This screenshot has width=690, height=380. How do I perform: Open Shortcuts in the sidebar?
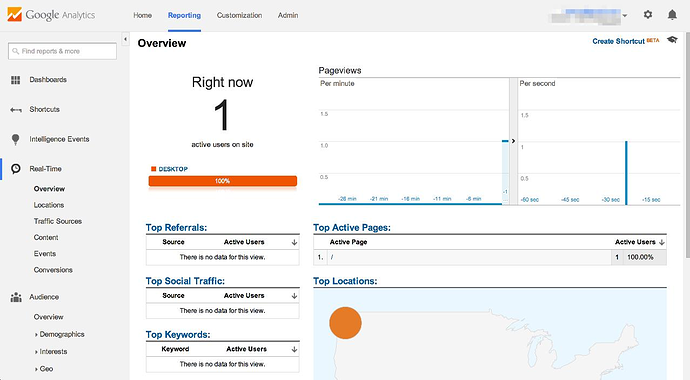(x=44, y=109)
